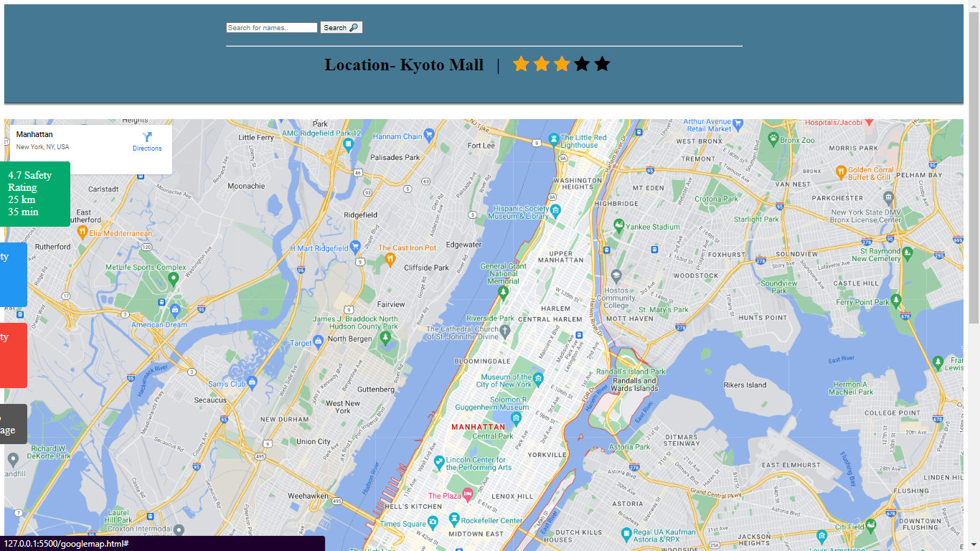This screenshot has height=551, width=980.
Task: Click the Hispanic Society Museum icon
Action: click(556, 209)
